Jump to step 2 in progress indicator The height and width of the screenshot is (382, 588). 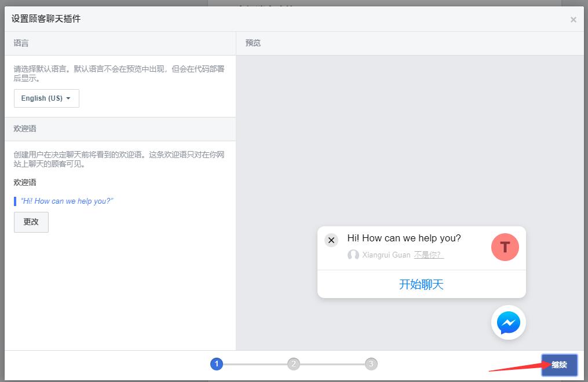pos(294,364)
